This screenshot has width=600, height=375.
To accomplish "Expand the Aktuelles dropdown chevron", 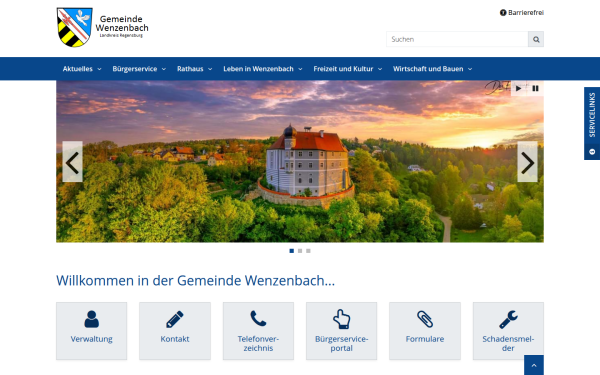I will (x=99, y=69).
